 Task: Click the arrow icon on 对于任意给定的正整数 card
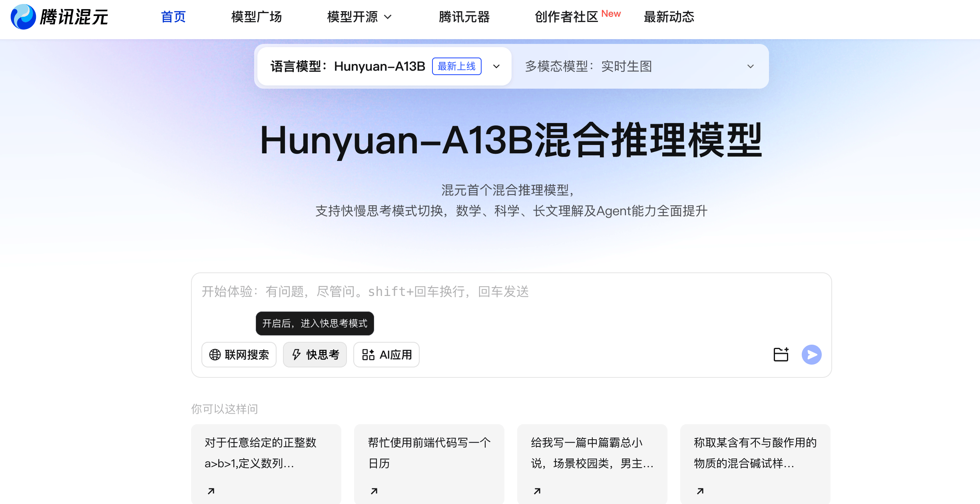(211, 491)
